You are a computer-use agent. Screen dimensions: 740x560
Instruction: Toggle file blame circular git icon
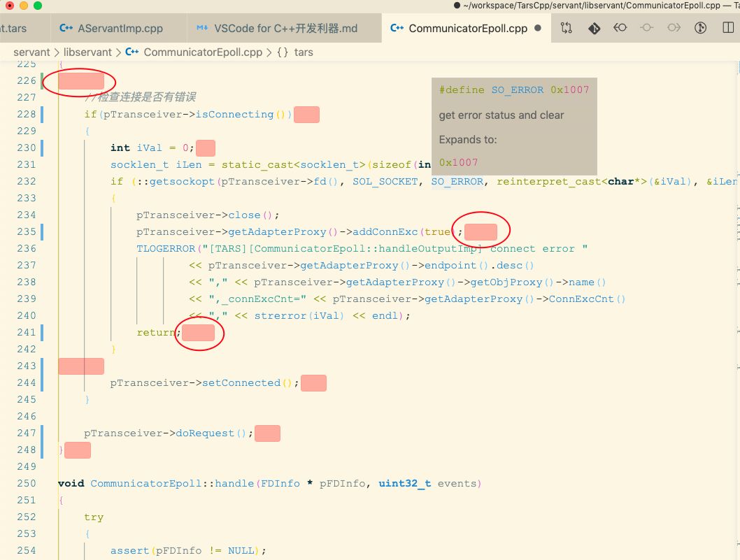pyautogui.click(x=700, y=28)
